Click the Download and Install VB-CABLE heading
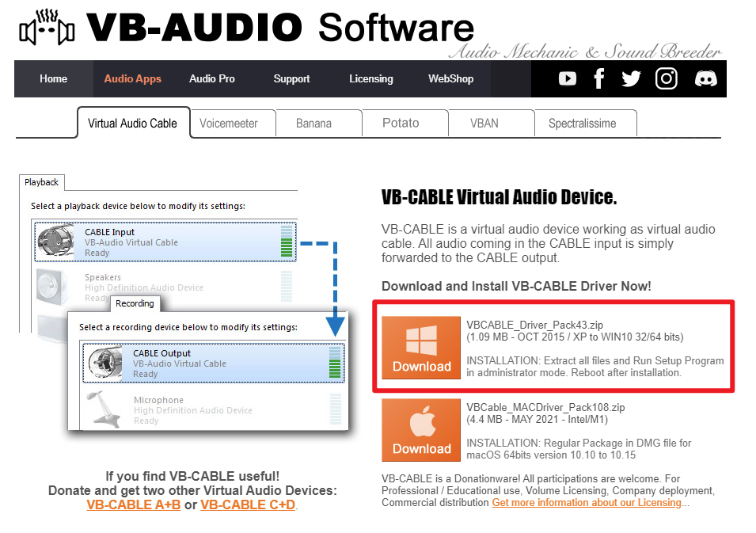 tap(516, 286)
